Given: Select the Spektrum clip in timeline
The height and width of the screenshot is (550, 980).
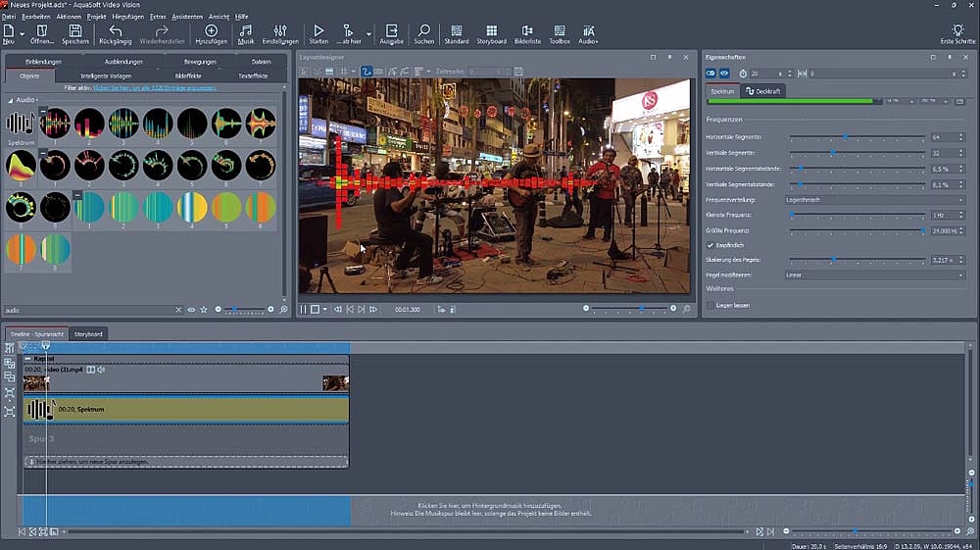Looking at the screenshot, I should (196, 409).
